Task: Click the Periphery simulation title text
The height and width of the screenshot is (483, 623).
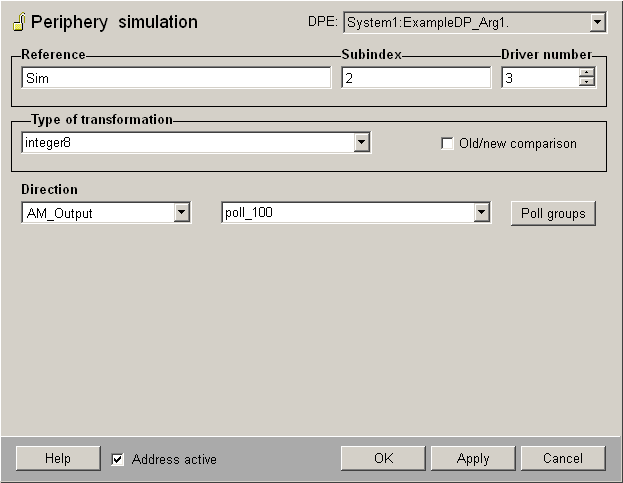Action: pyautogui.click(x=115, y=22)
